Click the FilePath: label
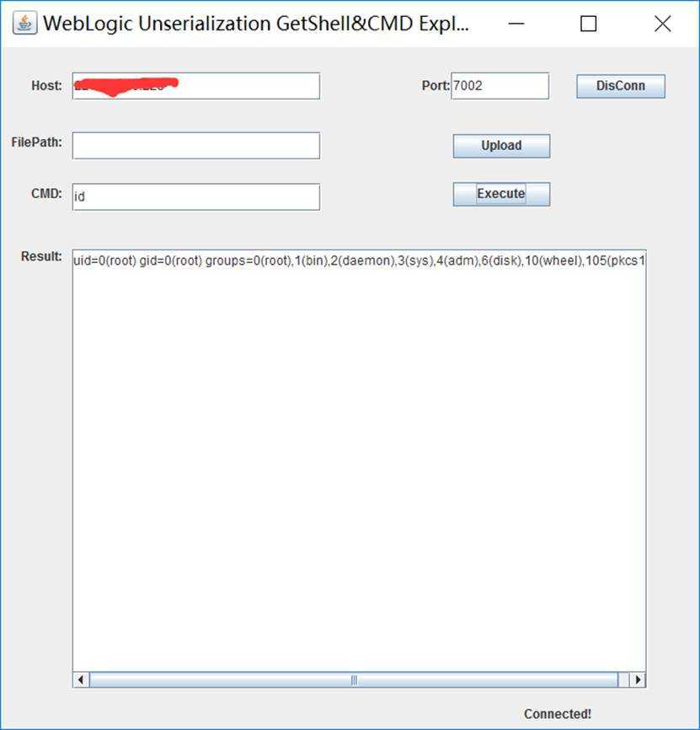This screenshot has width=700, height=730. coord(37,142)
